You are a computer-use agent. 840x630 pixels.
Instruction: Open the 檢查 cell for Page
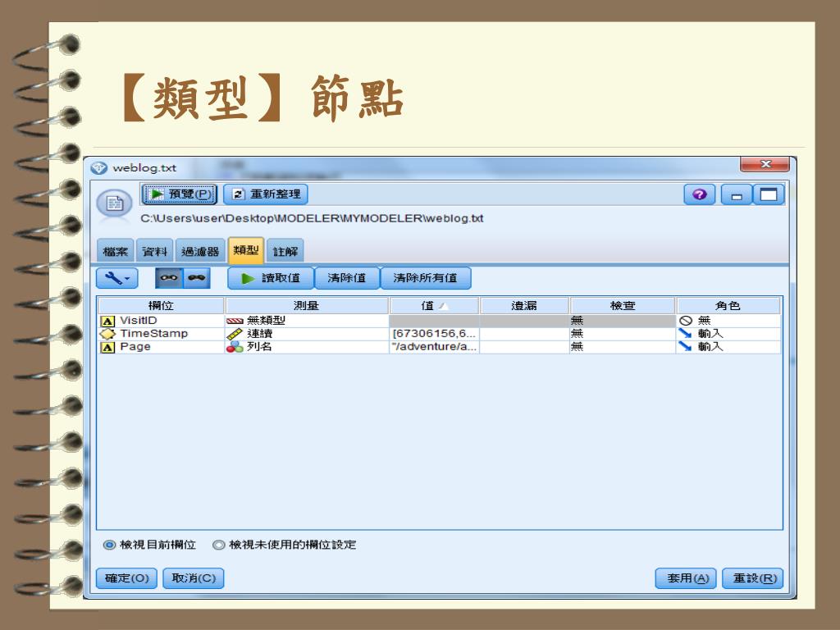623,347
